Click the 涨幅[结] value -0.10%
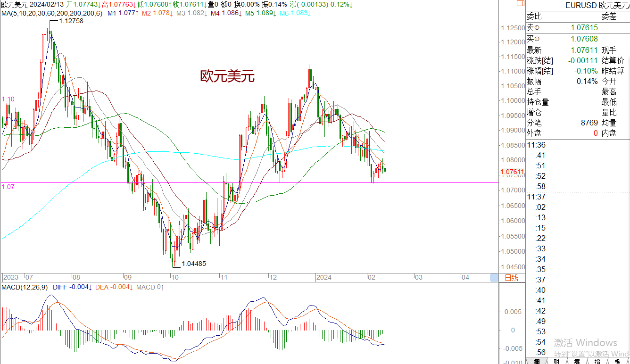Image resolution: width=630 pixels, height=364 pixels. point(586,71)
